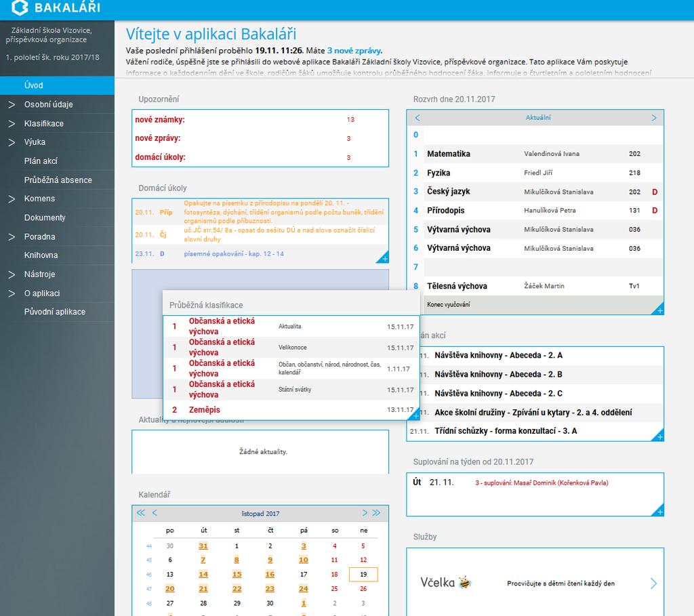Viewport: 694px width, 616px height.
Task: Open Třídní schůzky event 3. A
Action: [x=506, y=431]
